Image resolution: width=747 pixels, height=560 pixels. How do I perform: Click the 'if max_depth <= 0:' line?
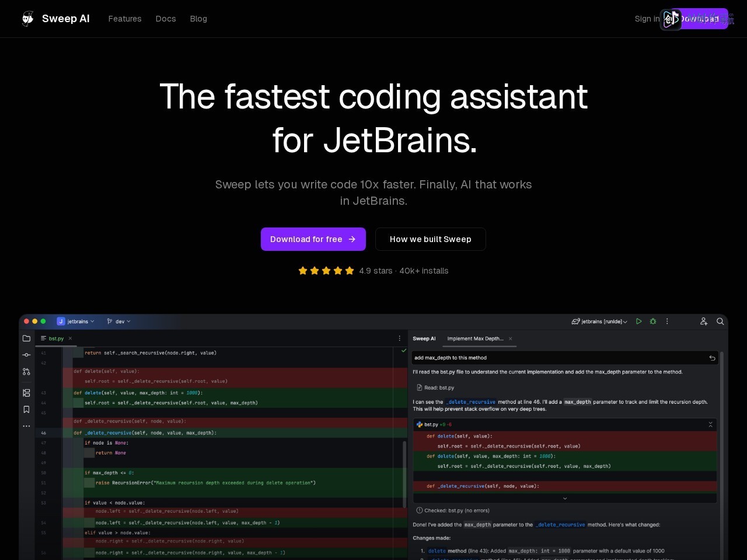(x=109, y=473)
